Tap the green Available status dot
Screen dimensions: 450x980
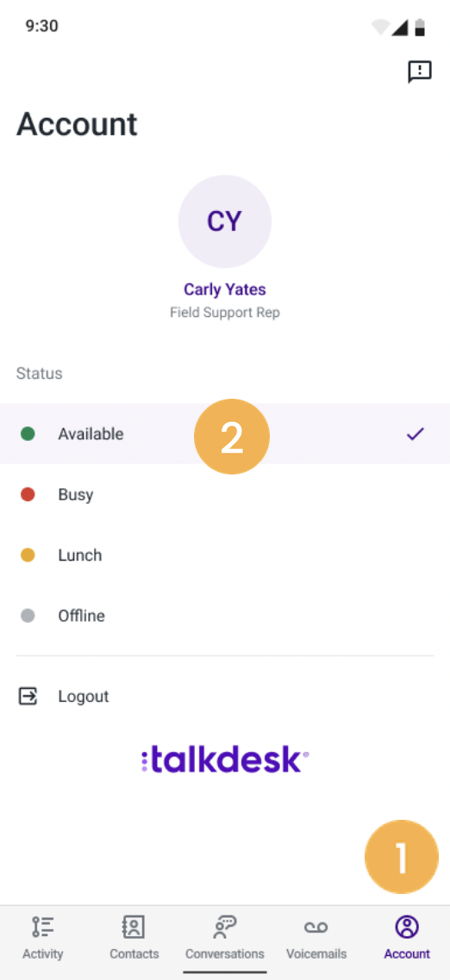(28, 434)
